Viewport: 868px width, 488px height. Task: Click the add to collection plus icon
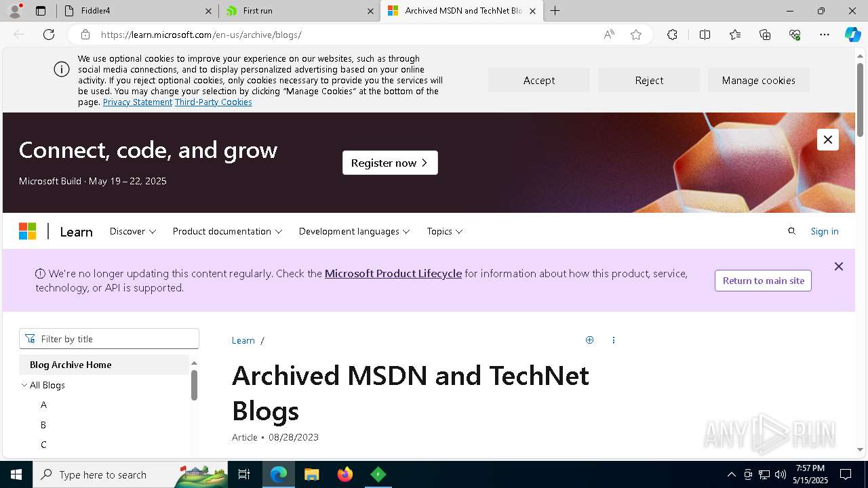click(x=589, y=340)
